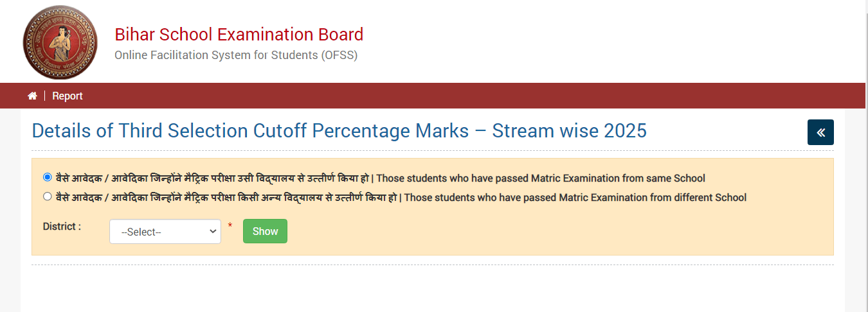
Task: Click the Hindi label of the second radio option
Action: pyautogui.click(x=226, y=198)
